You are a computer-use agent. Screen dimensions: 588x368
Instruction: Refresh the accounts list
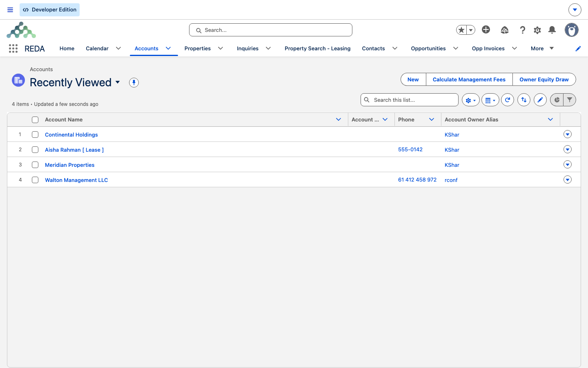tap(508, 100)
